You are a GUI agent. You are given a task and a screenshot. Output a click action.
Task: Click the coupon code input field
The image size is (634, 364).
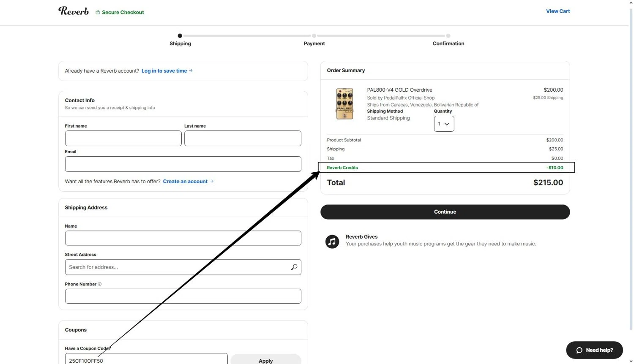click(x=146, y=360)
